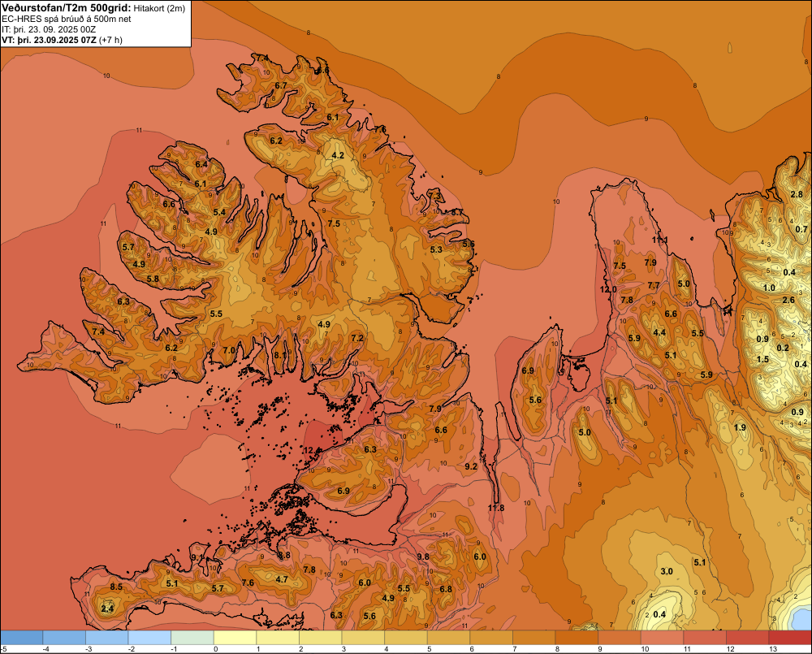Screen dimensions: 812x654
Task: Click the 11.8 temperature value on the map
Action: click(x=495, y=508)
